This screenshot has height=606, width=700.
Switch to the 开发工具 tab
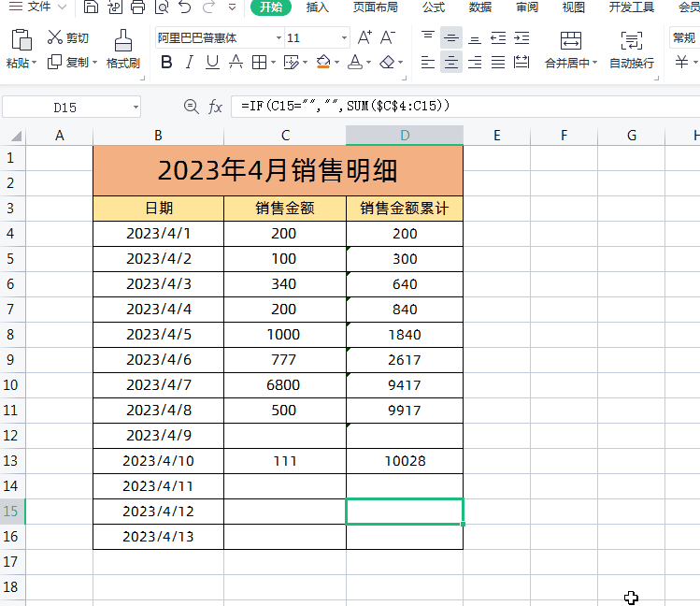(x=632, y=7)
